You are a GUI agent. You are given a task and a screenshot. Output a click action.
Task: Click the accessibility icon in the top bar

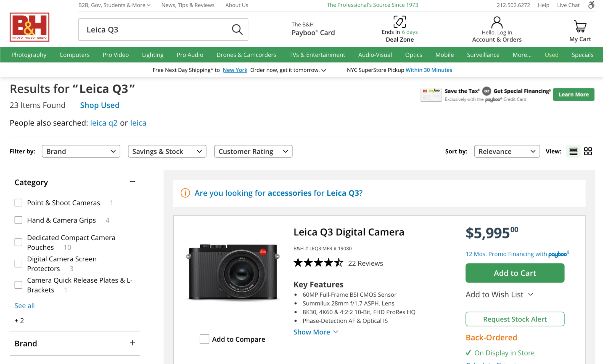(591, 5)
